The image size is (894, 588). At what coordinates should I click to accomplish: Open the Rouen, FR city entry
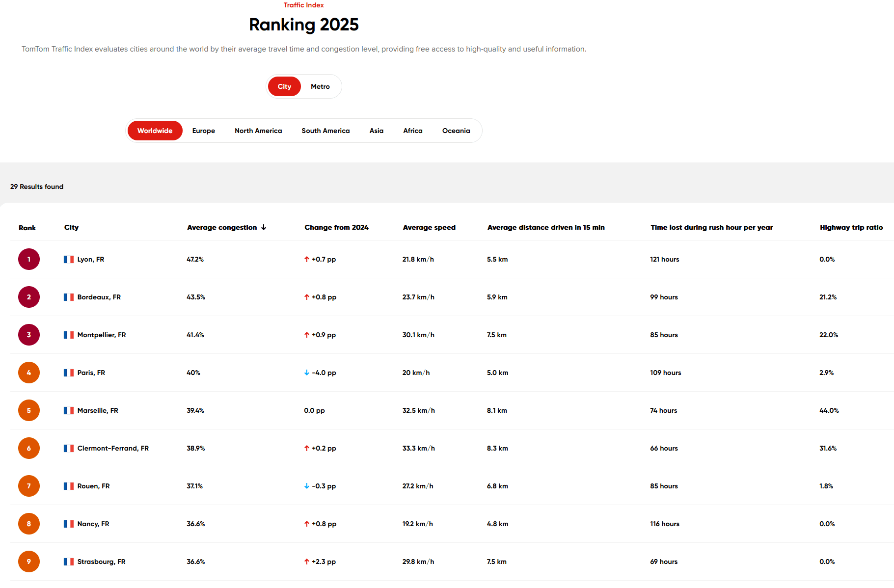click(x=93, y=486)
